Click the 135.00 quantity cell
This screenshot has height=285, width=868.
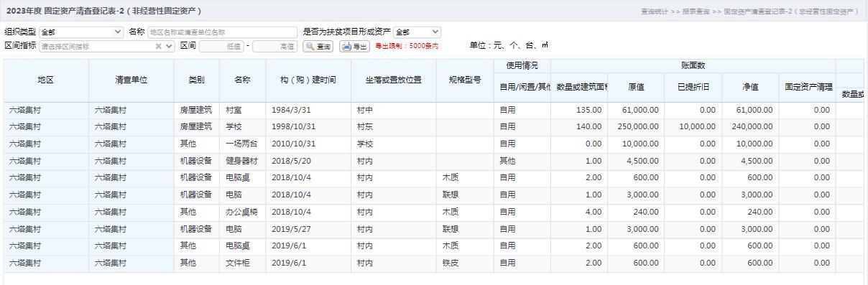coord(580,111)
